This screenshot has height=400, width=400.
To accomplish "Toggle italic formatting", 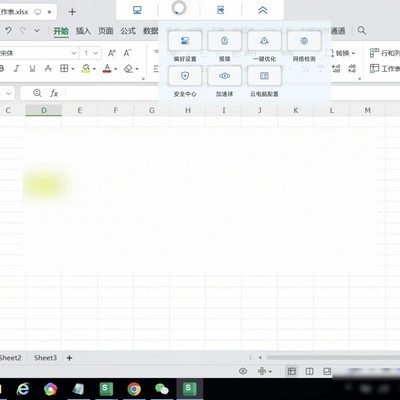I will click(16, 69).
